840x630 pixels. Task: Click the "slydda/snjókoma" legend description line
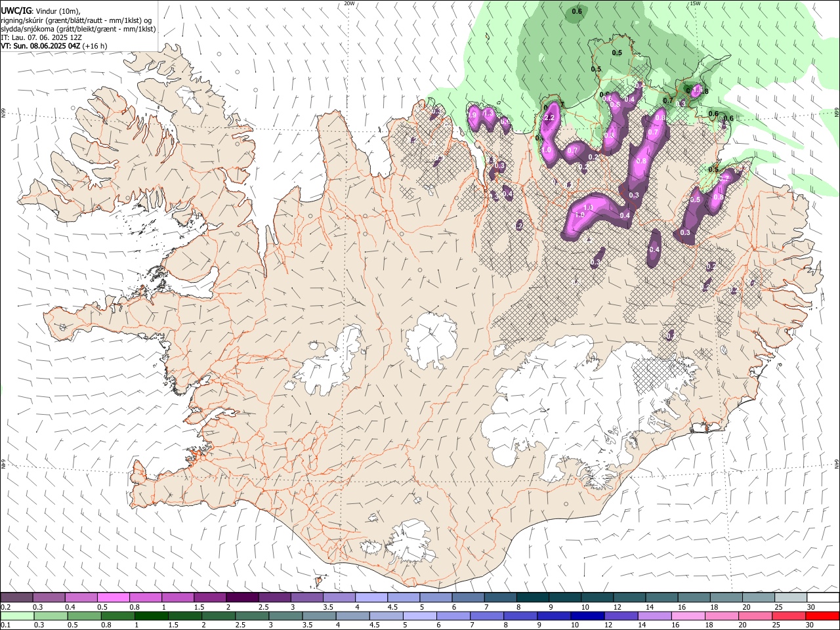[78, 29]
